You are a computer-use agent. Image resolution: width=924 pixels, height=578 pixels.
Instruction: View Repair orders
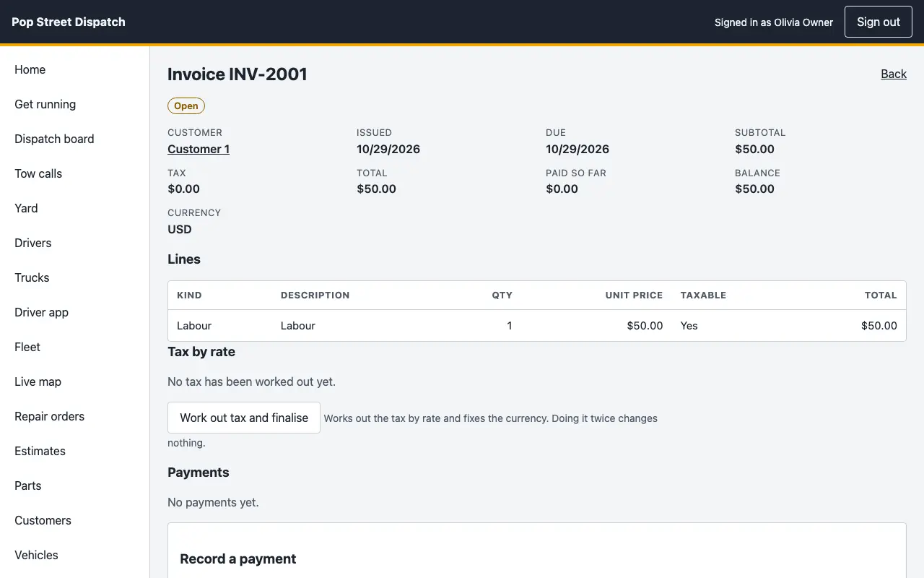point(49,416)
